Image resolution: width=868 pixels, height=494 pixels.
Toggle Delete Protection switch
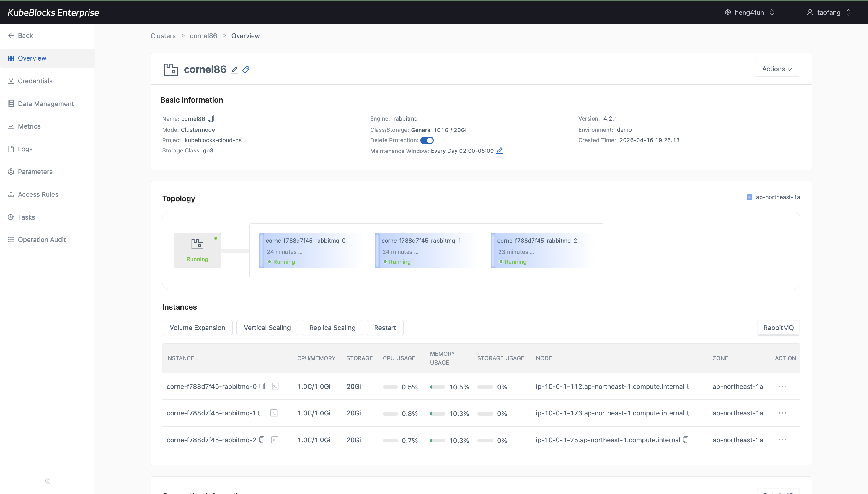tap(427, 140)
